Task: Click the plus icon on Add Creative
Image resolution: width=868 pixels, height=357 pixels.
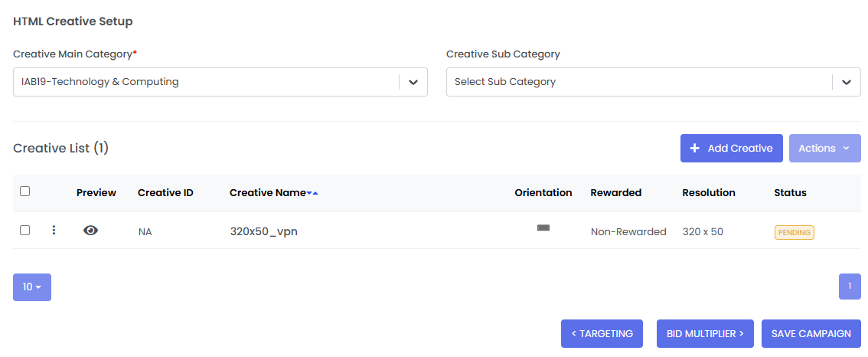Action: pyautogui.click(x=695, y=149)
